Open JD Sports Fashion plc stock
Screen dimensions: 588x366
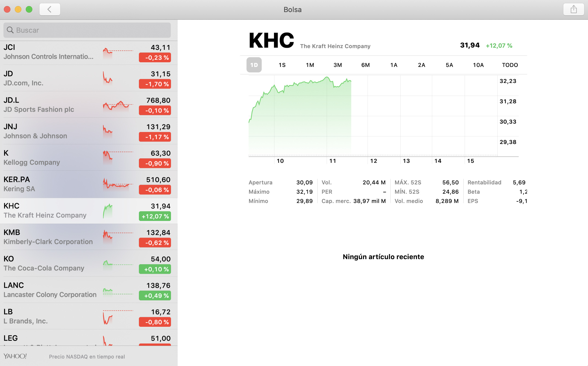pyautogui.click(x=89, y=105)
